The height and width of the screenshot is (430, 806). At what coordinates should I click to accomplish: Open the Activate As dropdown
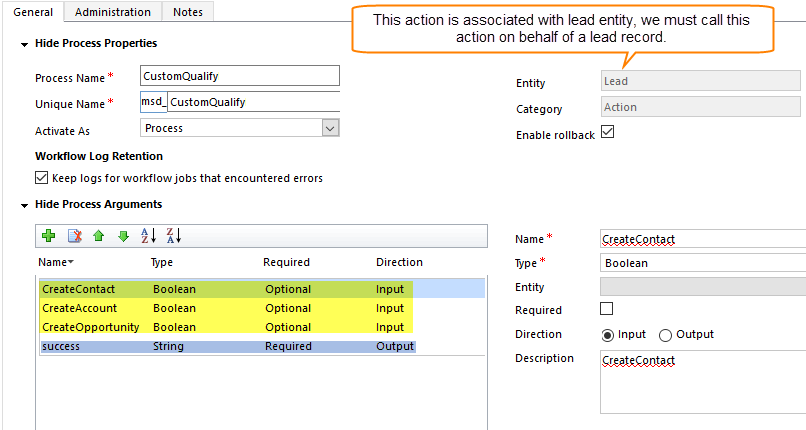pyautogui.click(x=330, y=128)
